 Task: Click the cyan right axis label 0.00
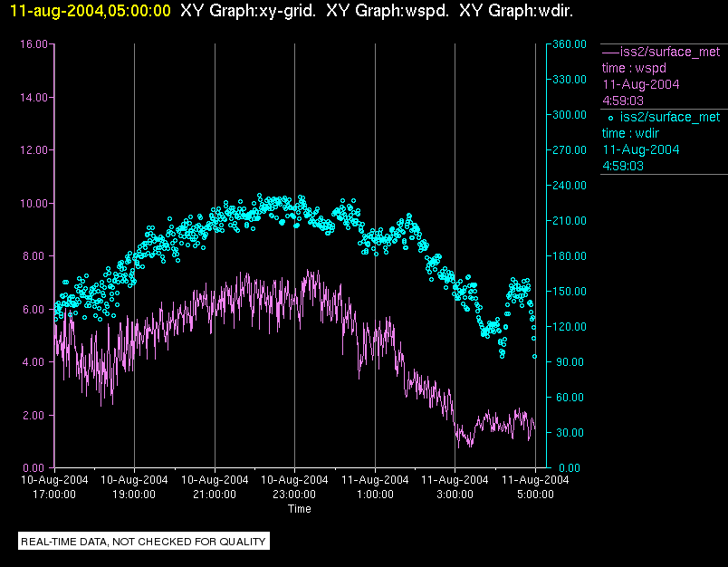pos(570,467)
